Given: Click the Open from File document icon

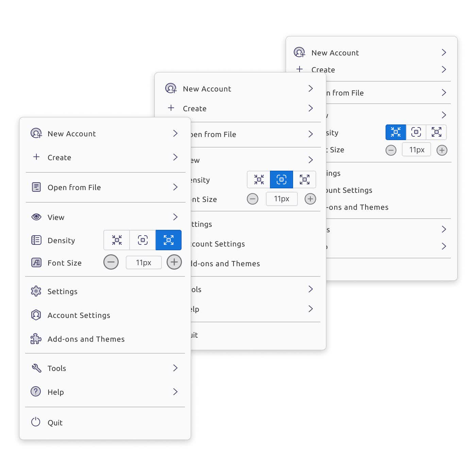Looking at the screenshot, I should 36,187.
